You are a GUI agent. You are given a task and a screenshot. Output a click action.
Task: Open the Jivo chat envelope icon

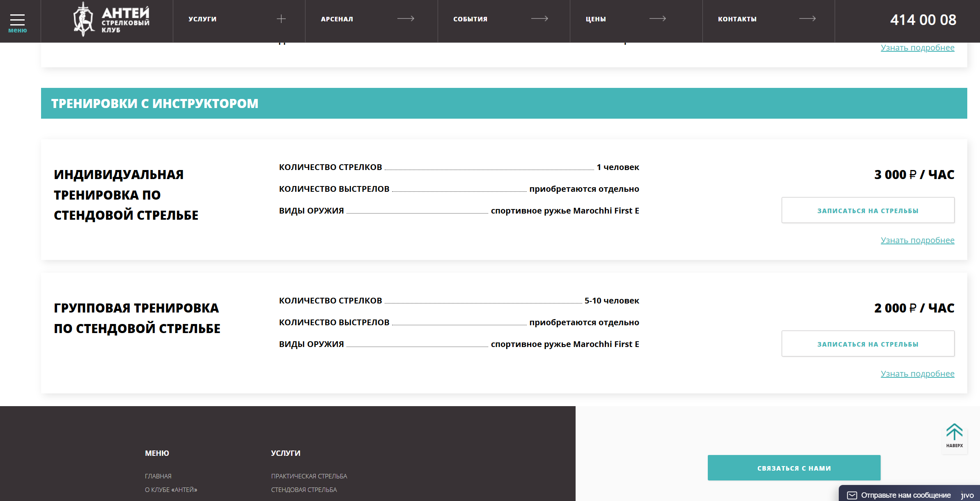[x=852, y=495]
